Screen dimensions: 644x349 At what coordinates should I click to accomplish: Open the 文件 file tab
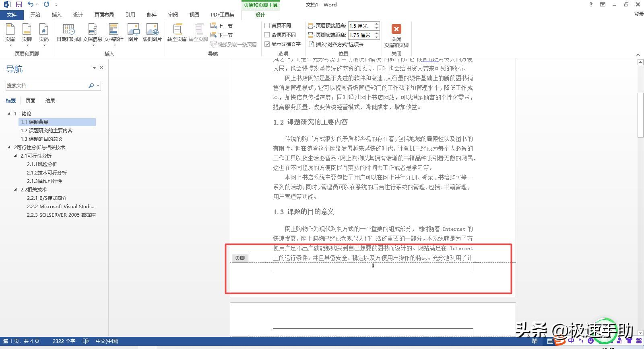click(12, 14)
